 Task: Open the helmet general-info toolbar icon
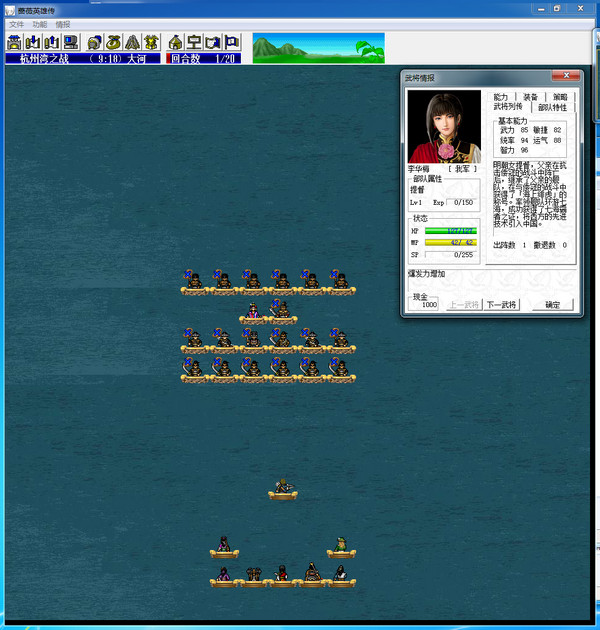click(x=94, y=42)
